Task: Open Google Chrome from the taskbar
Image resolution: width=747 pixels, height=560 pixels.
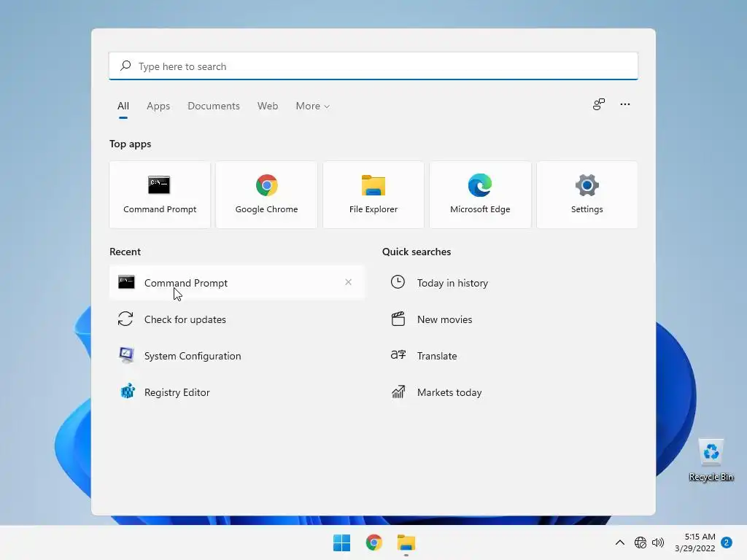Action: [374, 542]
